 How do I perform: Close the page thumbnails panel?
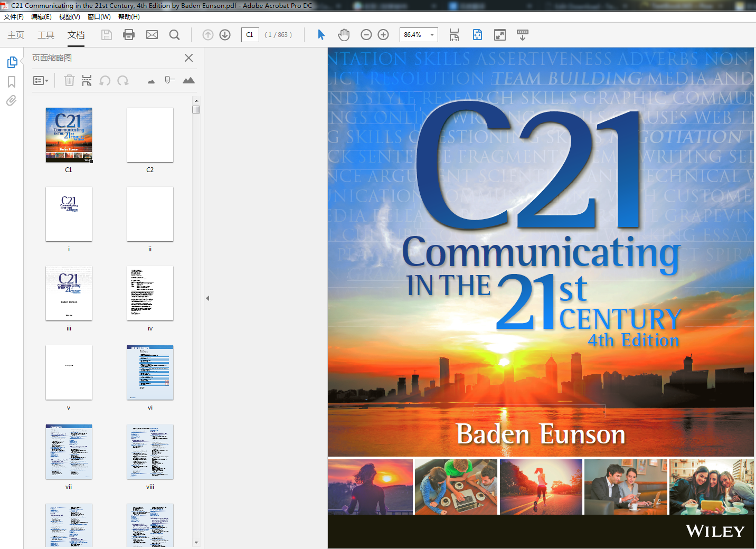[188, 58]
